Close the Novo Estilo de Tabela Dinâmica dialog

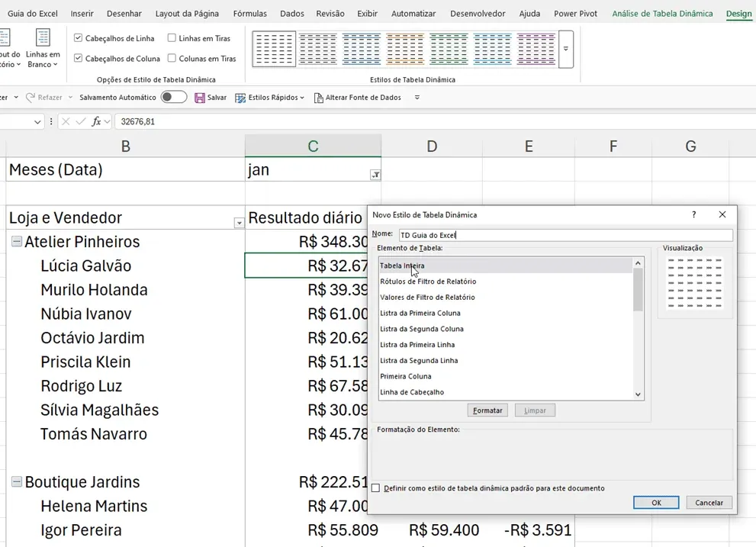(722, 214)
